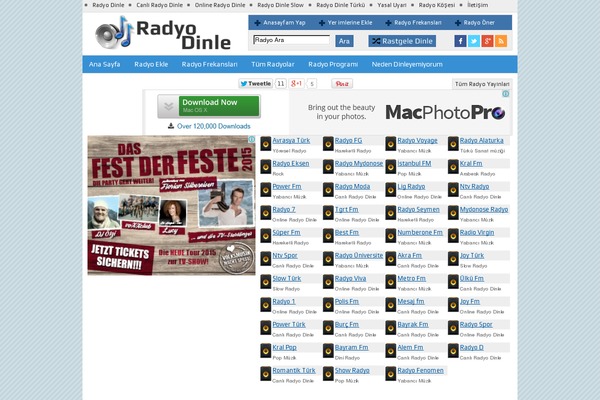Click speaker icon next to Slow Türk
Viewport: 600px width, 400px height.
266,282
